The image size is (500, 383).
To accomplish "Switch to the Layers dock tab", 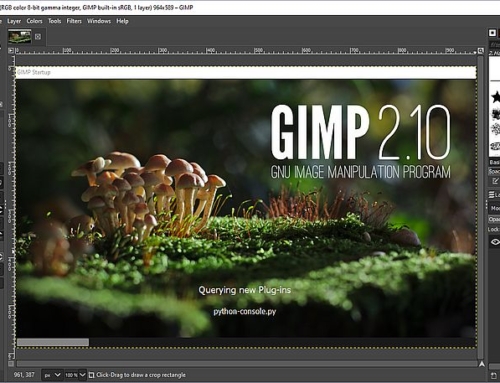I will [494, 195].
